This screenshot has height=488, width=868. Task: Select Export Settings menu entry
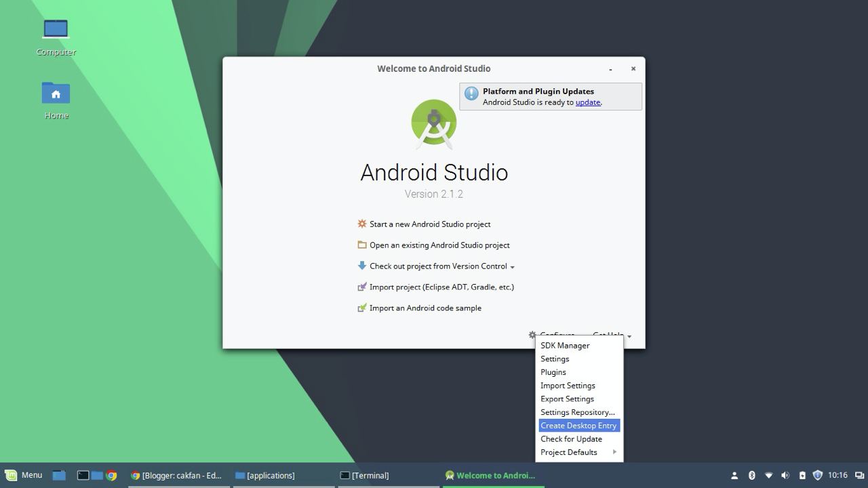pyautogui.click(x=579, y=399)
